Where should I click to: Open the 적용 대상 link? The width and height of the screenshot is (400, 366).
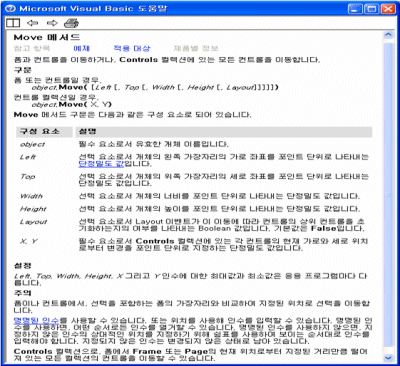pyautogui.click(x=132, y=48)
